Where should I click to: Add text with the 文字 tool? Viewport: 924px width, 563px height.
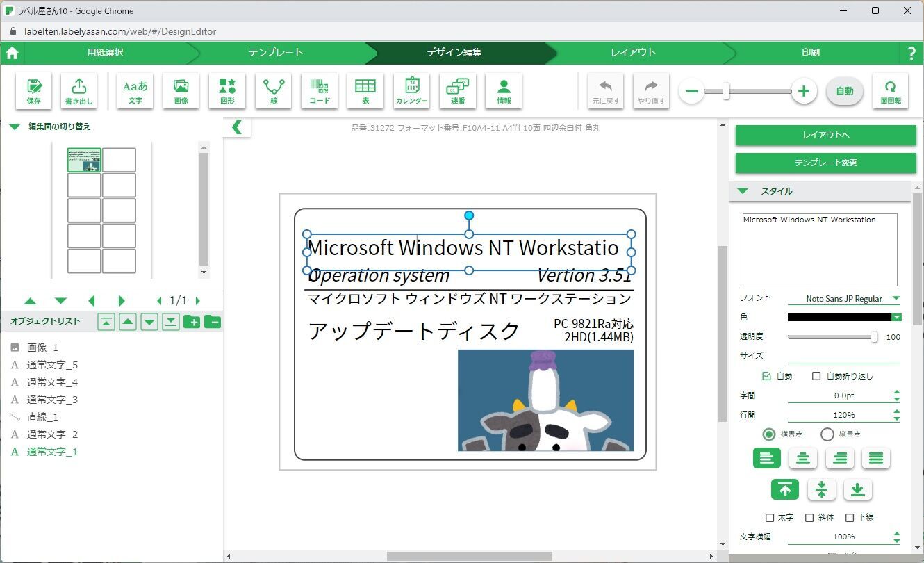pyautogui.click(x=135, y=91)
